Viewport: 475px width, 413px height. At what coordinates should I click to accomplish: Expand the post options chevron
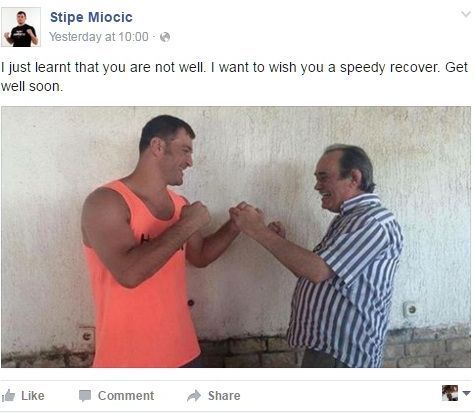point(466,14)
